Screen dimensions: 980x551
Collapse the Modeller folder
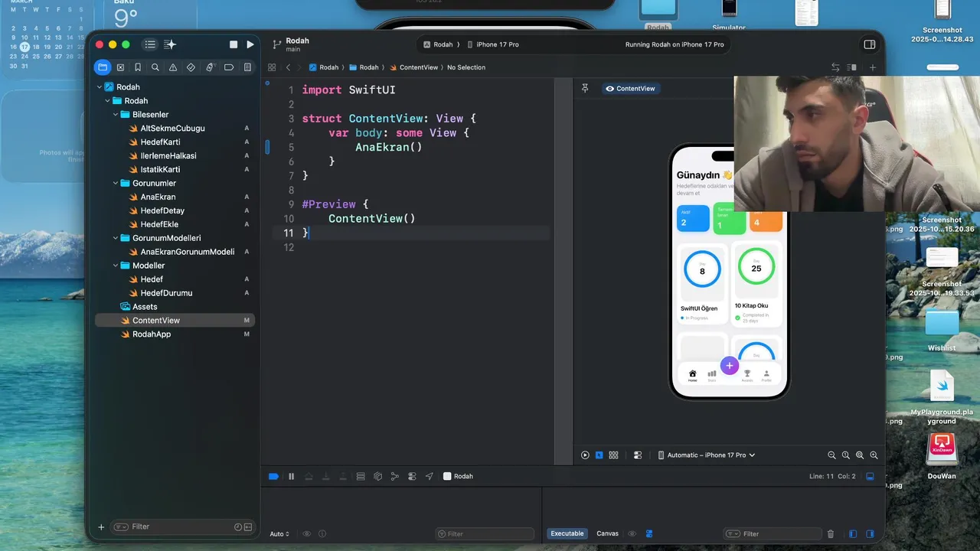tap(116, 266)
